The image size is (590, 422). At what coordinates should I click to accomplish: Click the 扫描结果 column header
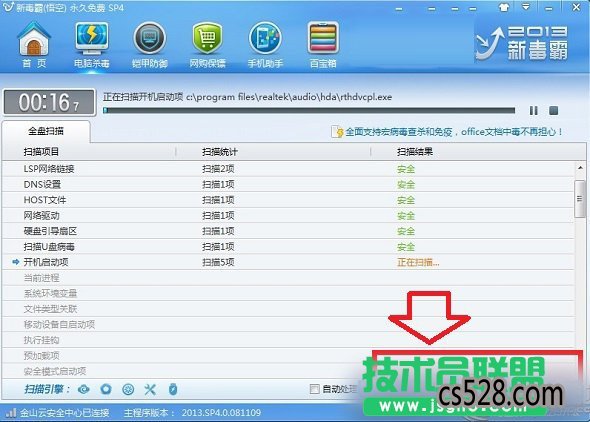coord(415,152)
